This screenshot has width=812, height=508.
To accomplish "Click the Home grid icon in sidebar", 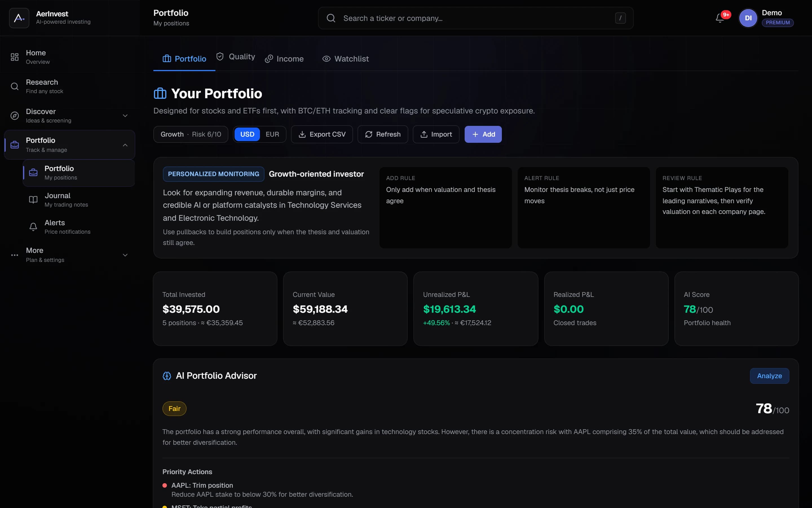I will 14,57.
